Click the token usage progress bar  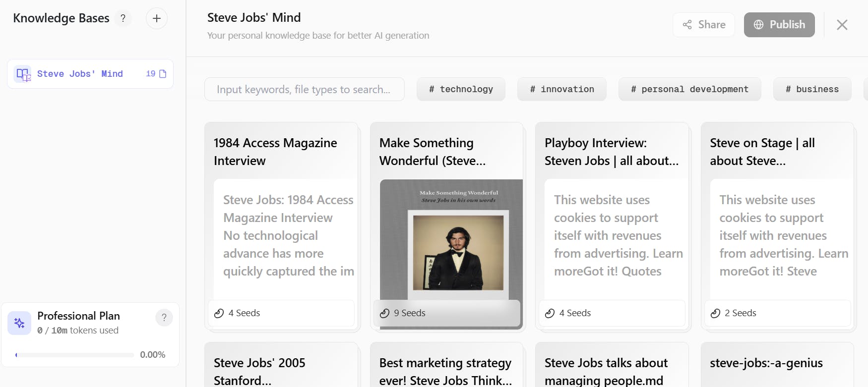pos(75,355)
